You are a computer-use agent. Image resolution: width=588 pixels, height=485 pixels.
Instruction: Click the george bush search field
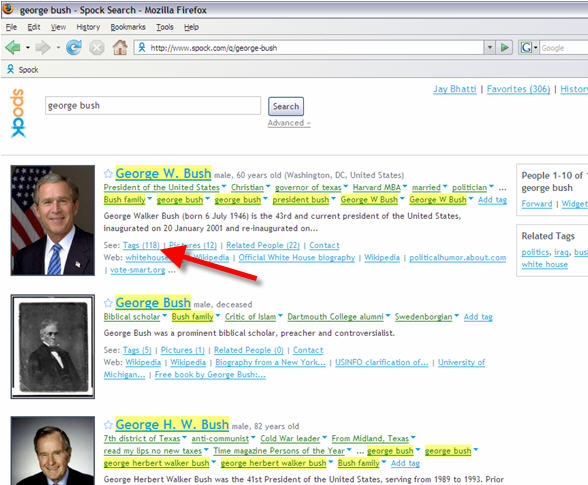tap(153, 106)
